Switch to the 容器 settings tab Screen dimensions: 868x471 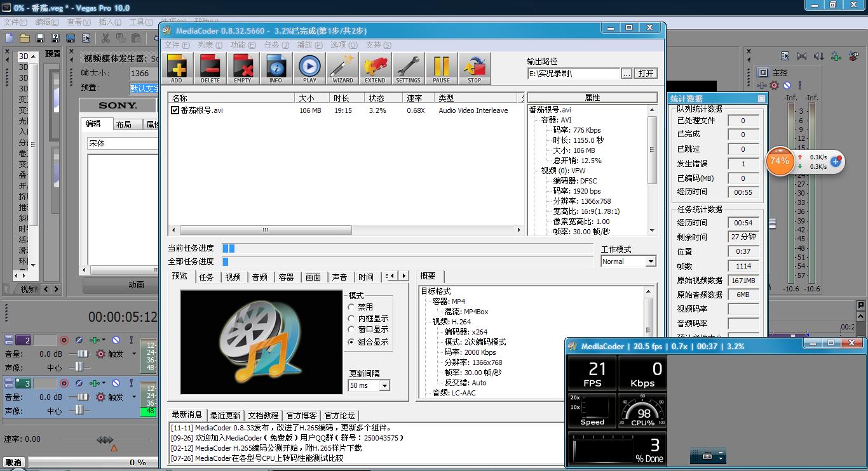coord(287,277)
